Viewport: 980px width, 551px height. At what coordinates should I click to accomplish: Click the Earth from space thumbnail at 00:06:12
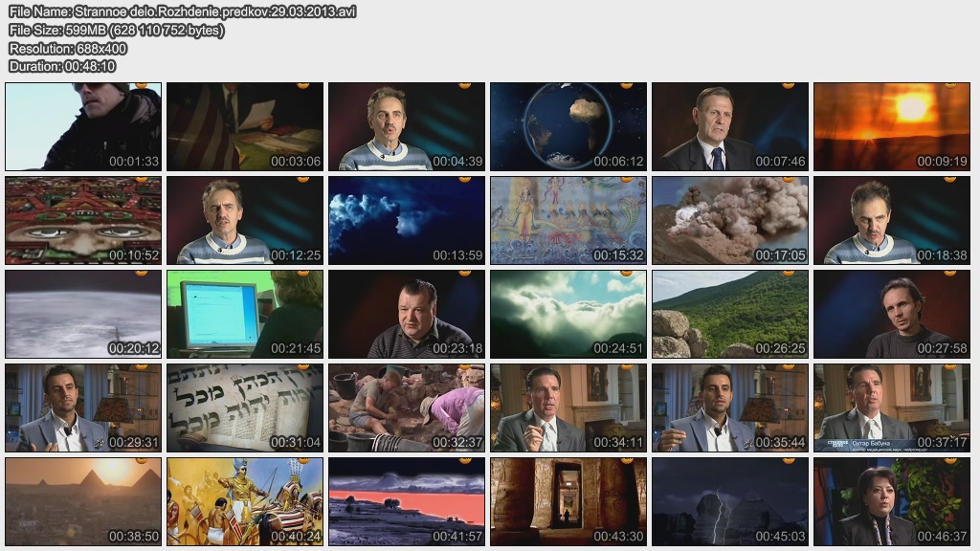(x=568, y=126)
